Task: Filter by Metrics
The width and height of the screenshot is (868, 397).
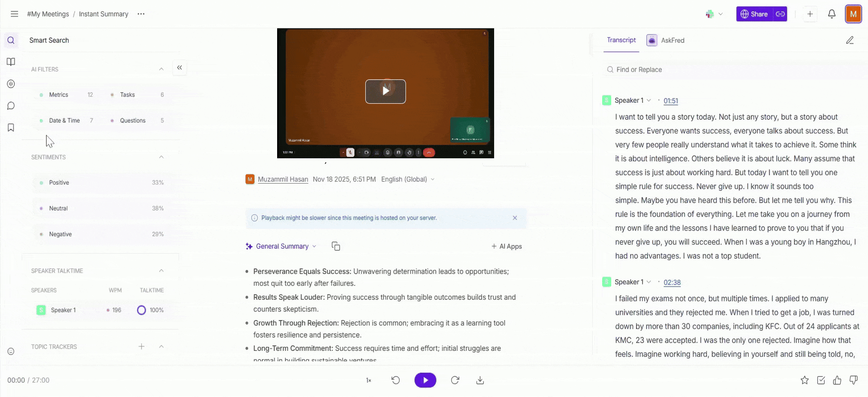Action: pos(66,95)
